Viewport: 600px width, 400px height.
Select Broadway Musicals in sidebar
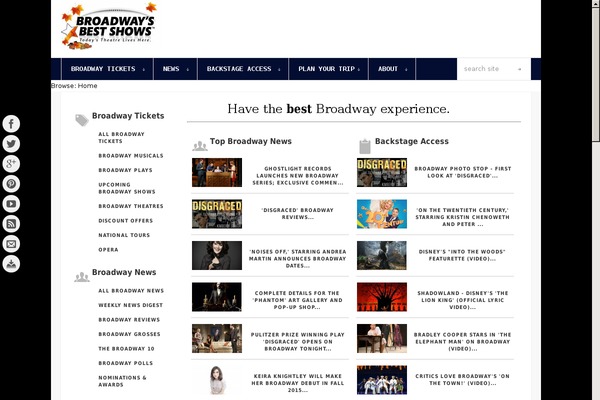pyautogui.click(x=131, y=156)
